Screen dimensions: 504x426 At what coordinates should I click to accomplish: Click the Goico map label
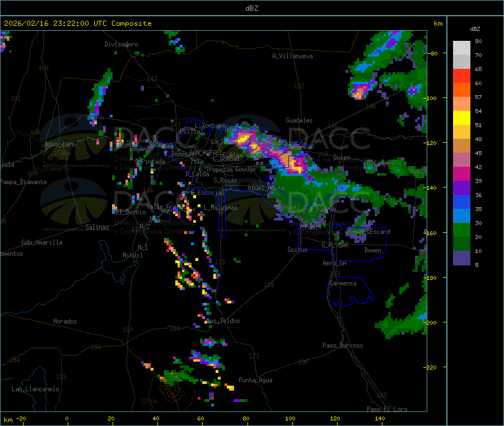coord(342,158)
